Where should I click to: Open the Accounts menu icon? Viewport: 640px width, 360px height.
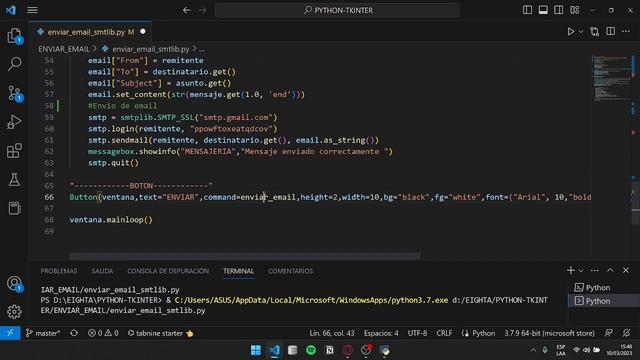tap(14, 283)
